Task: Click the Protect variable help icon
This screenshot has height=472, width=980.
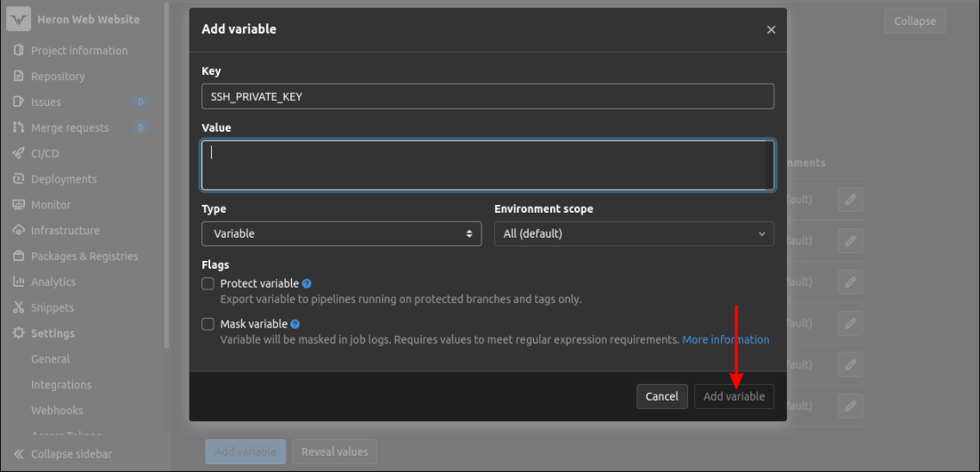Action: pyautogui.click(x=307, y=284)
